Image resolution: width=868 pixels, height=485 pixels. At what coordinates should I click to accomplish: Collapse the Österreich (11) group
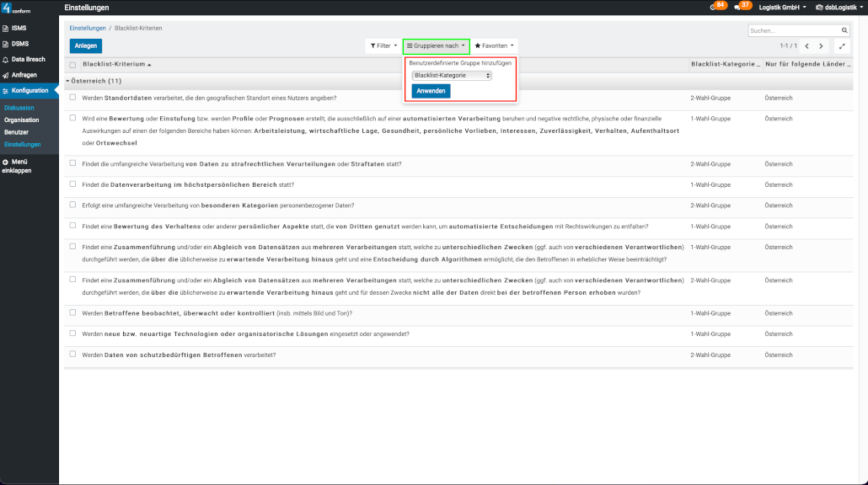point(93,81)
